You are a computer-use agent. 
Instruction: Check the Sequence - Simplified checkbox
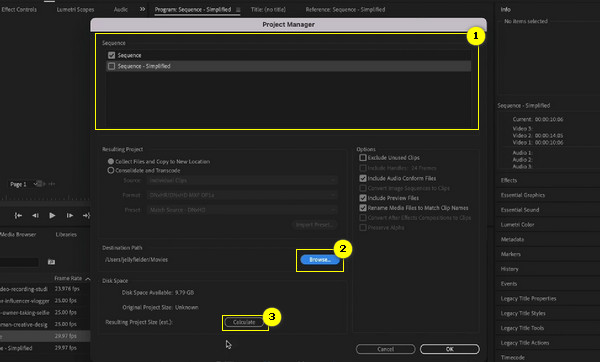point(111,66)
